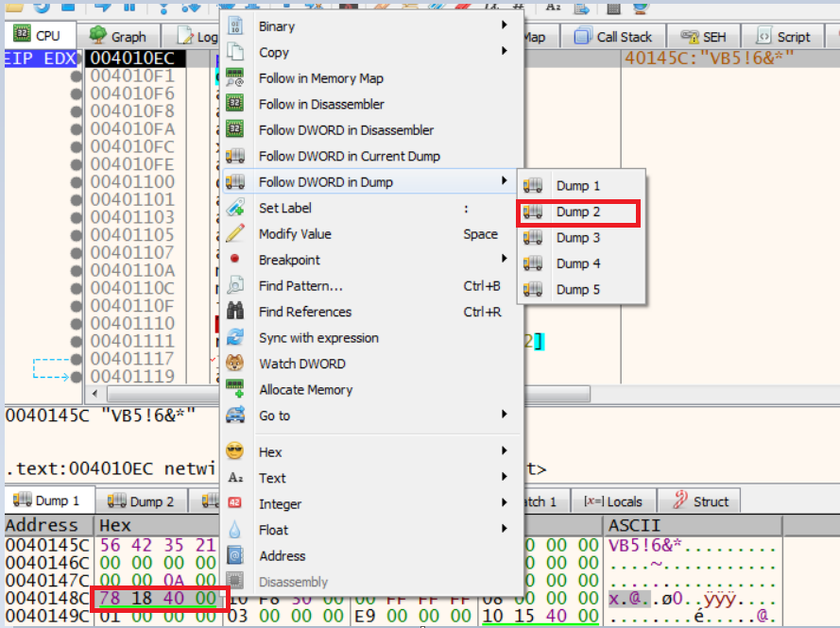This screenshot has width=840, height=628.
Task: Toggle breakpoint bullet at address 00401100
Action: tap(76, 182)
